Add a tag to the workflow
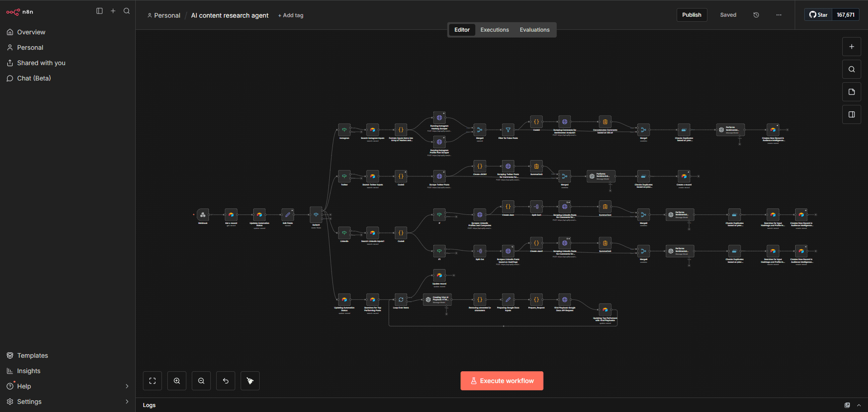The width and height of the screenshot is (868, 412). [290, 15]
